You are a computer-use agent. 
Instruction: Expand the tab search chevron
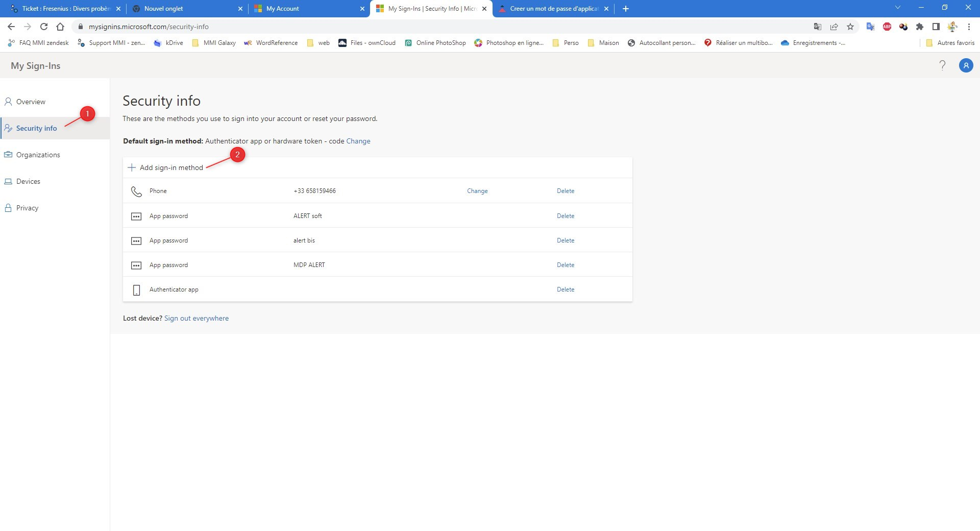click(898, 8)
